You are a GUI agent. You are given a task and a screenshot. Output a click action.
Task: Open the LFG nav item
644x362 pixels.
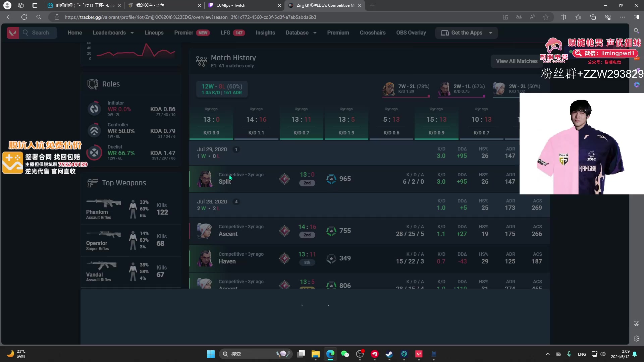pyautogui.click(x=232, y=33)
